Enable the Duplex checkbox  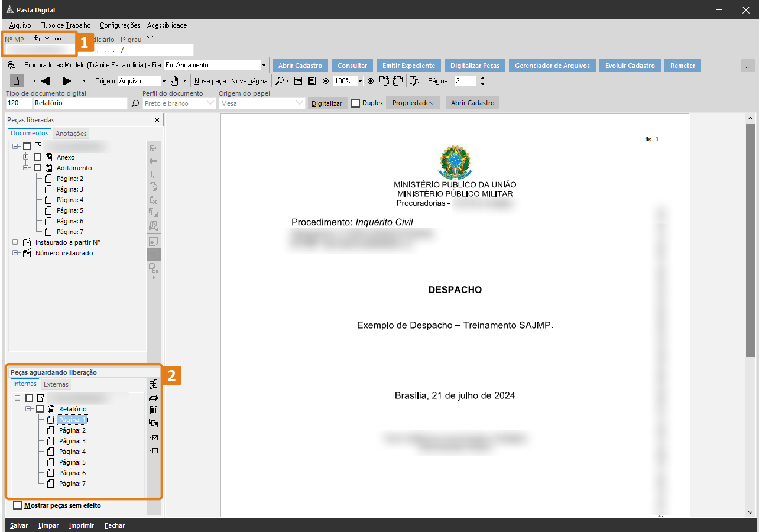pyautogui.click(x=355, y=103)
